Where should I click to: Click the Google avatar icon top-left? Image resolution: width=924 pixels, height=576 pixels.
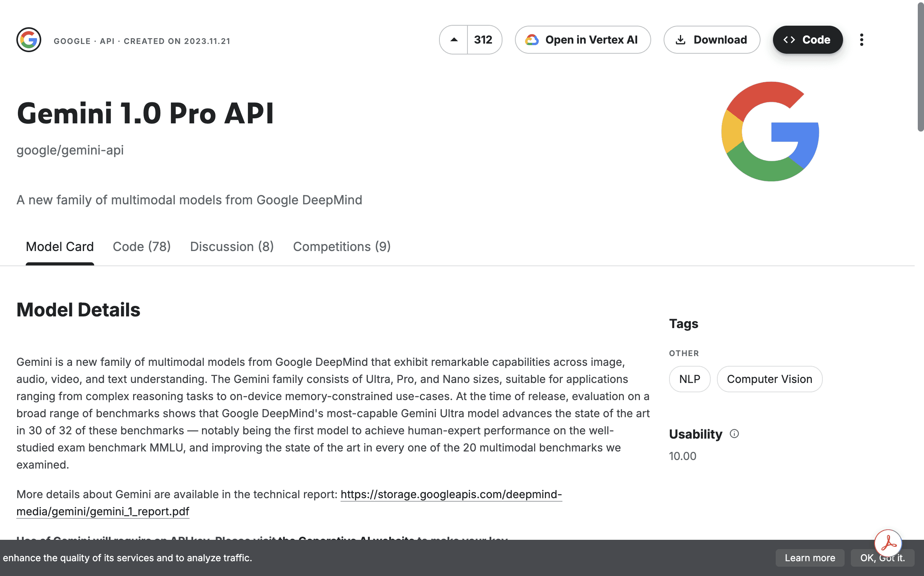point(29,40)
